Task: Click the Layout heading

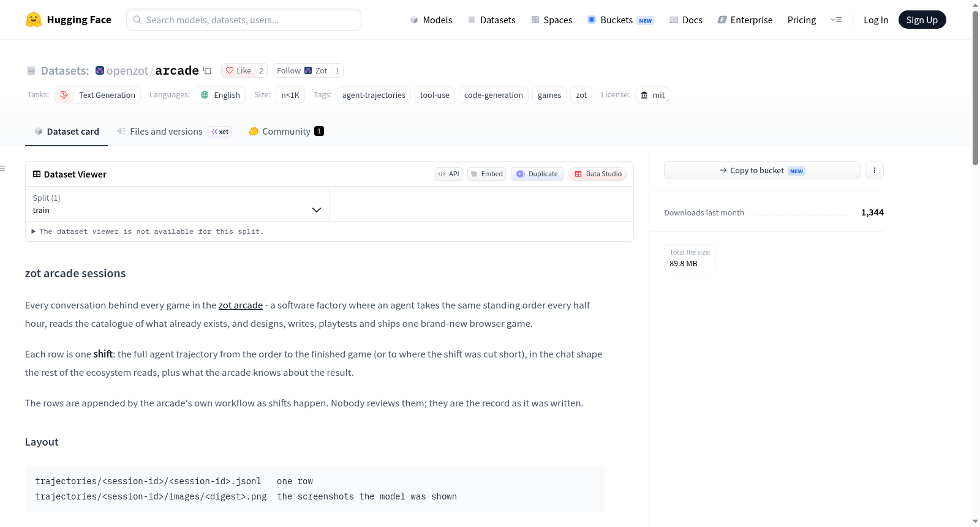Action: [x=42, y=441]
